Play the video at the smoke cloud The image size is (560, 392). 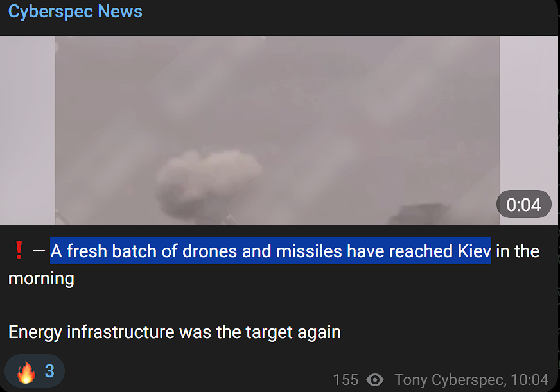click(x=209, y=183)
